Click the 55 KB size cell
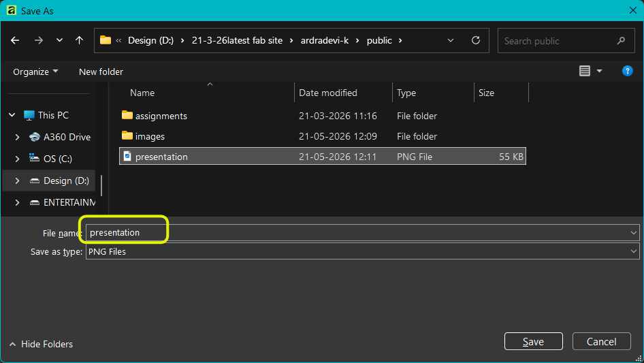Viewport: 644px width, 363px height. [511, 157]
